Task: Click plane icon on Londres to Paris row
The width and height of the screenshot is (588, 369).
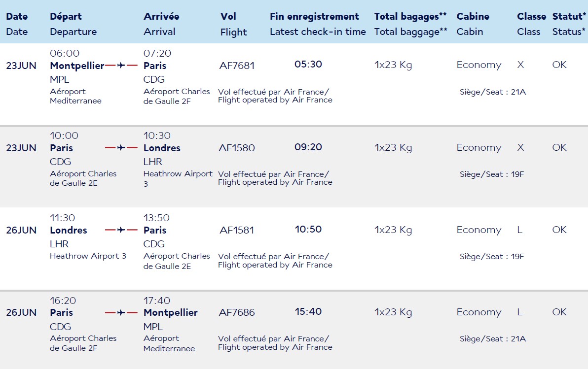Action: point(121,230)
